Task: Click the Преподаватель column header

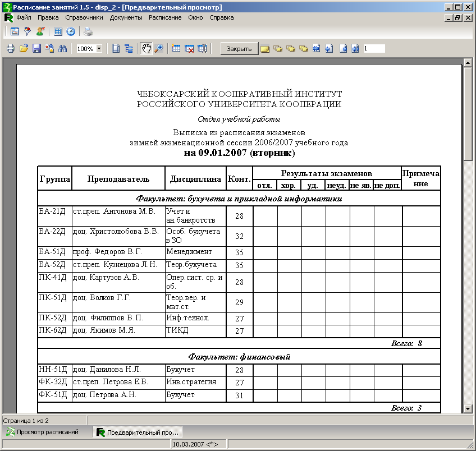Action: (x=118, y=178)
